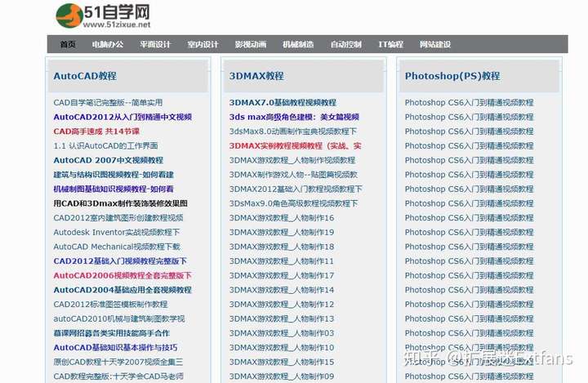Open the red 3DMAX实例教程视频教程 link
The image size is (588, 383).
(295, 145)
